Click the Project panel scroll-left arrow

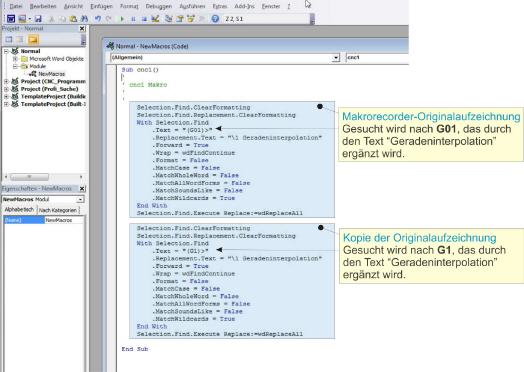[x=6, y=176]
